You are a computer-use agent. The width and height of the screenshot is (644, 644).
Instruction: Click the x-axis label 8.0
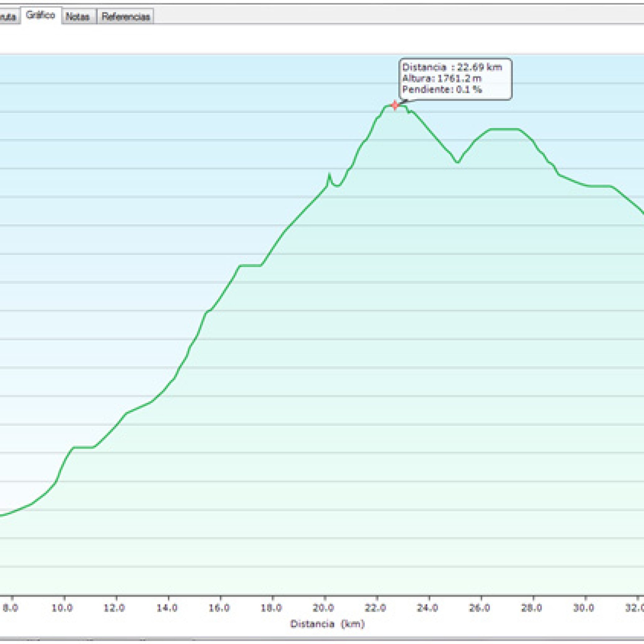pyautogui.click(x=11, y=608)
